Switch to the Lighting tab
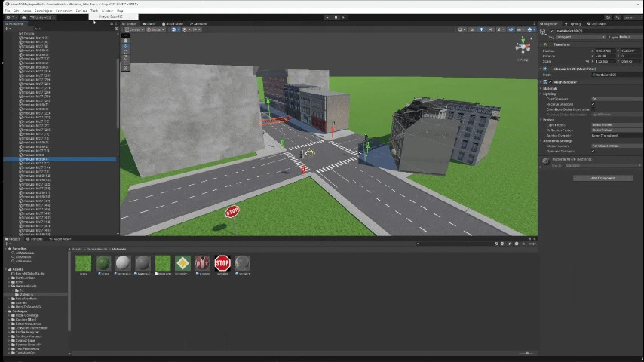The width and height of the screenshot is (644, 362). [x=573, y=24]
